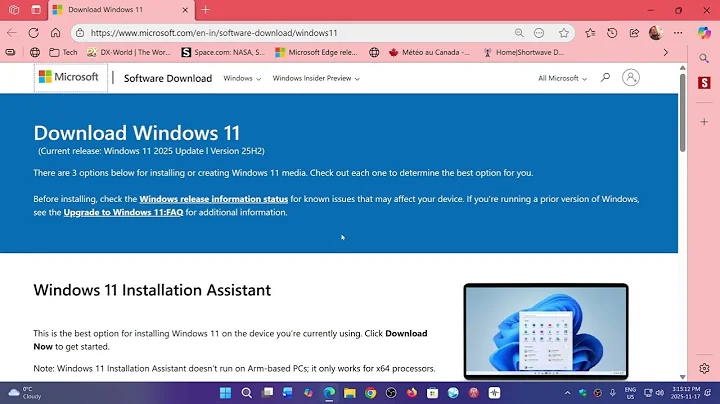The width and height of the screenshot is (720, 404).
Task: Expand All Microsoft dropdown
Action: pyautogui.click(x=562, y=78)
